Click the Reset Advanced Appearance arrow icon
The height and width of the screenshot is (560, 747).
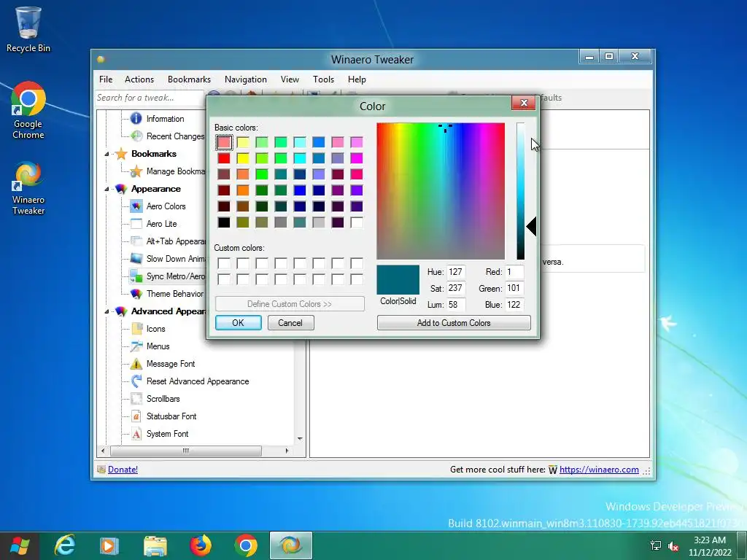click(136, 381)
